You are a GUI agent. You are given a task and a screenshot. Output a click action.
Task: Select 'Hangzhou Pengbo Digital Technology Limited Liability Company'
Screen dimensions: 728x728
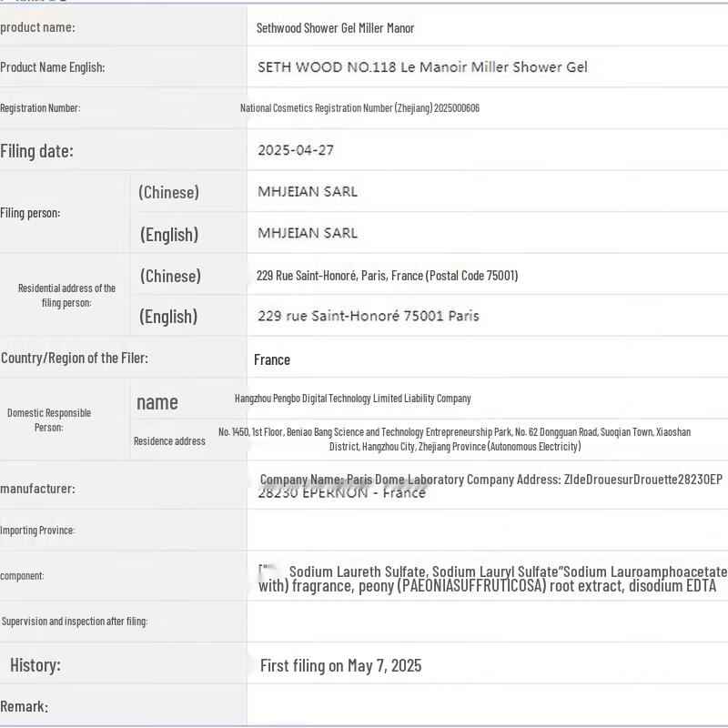pyautogui.click(x=353, y=399)
